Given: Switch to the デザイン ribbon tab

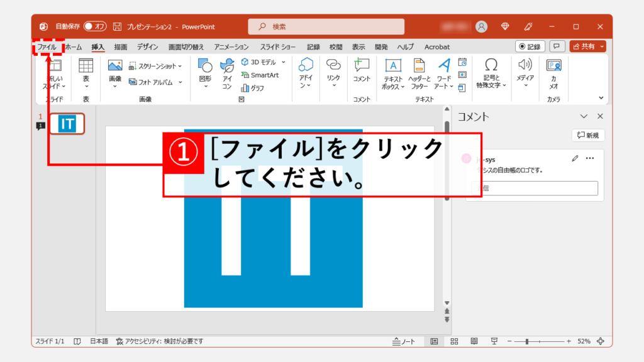Looking at the screenshot, I should tap(147, 47).
